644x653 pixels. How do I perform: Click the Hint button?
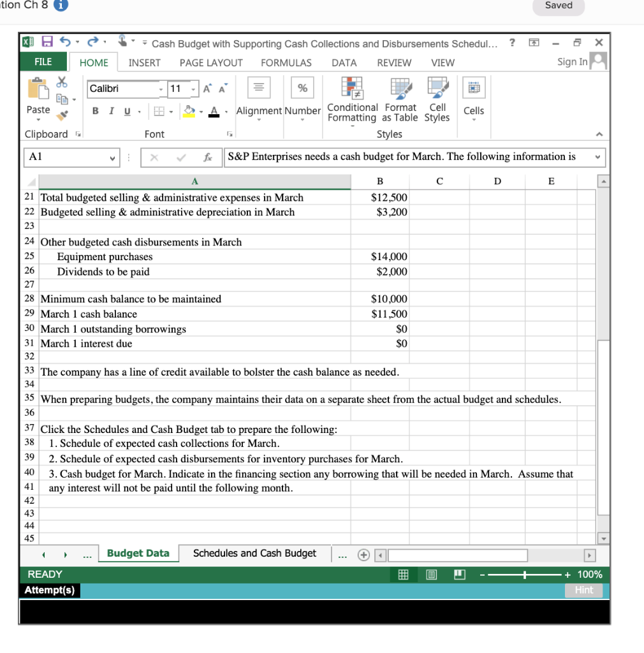coord(583,590)
